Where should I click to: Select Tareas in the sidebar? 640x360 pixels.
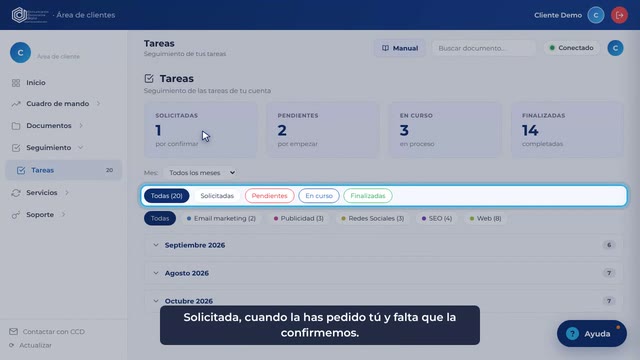click(64, 170)
